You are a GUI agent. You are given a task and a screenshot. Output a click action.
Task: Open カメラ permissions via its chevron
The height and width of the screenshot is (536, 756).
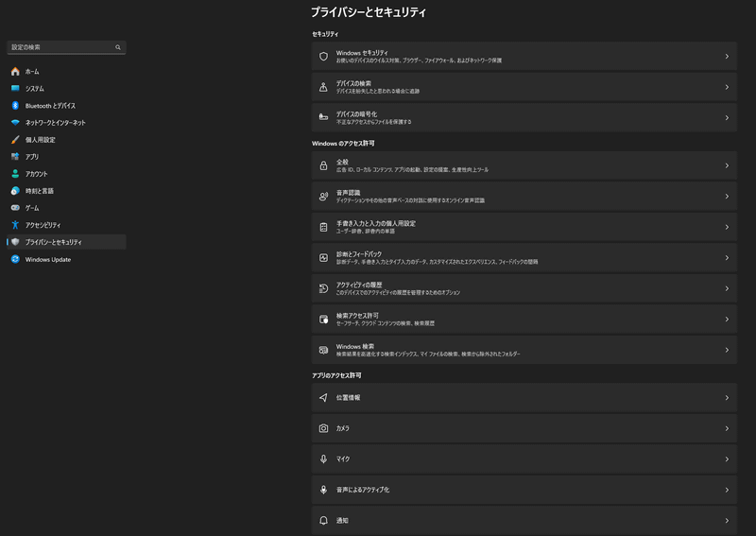tap(727, 428)
